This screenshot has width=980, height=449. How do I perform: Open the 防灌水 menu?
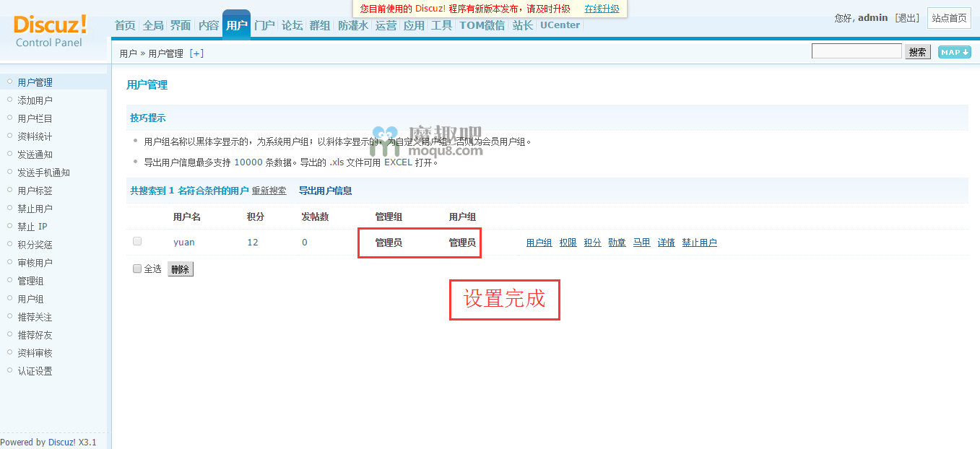(353, 25)
